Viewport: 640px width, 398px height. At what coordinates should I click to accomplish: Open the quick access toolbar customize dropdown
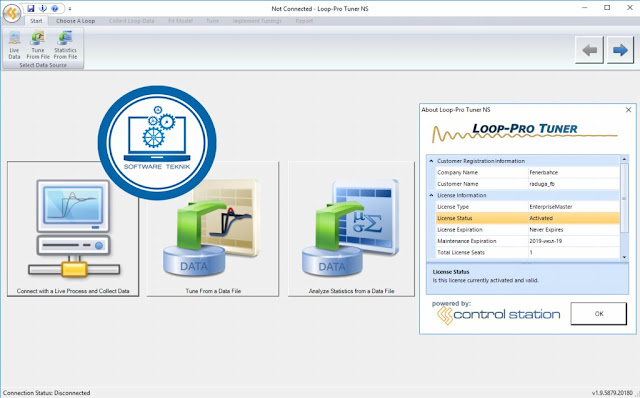[x=70, y=9]
